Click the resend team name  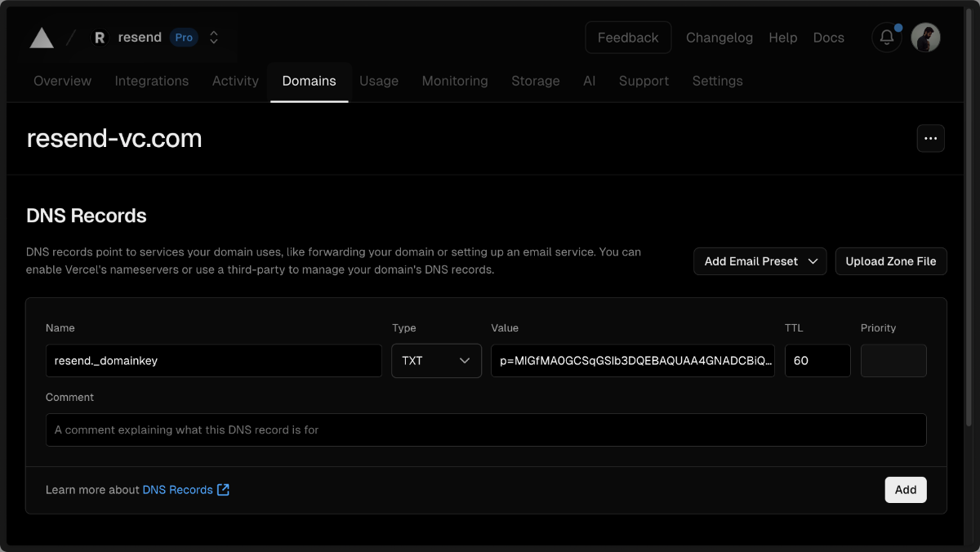pyautogui.click(x=140, y=38)
